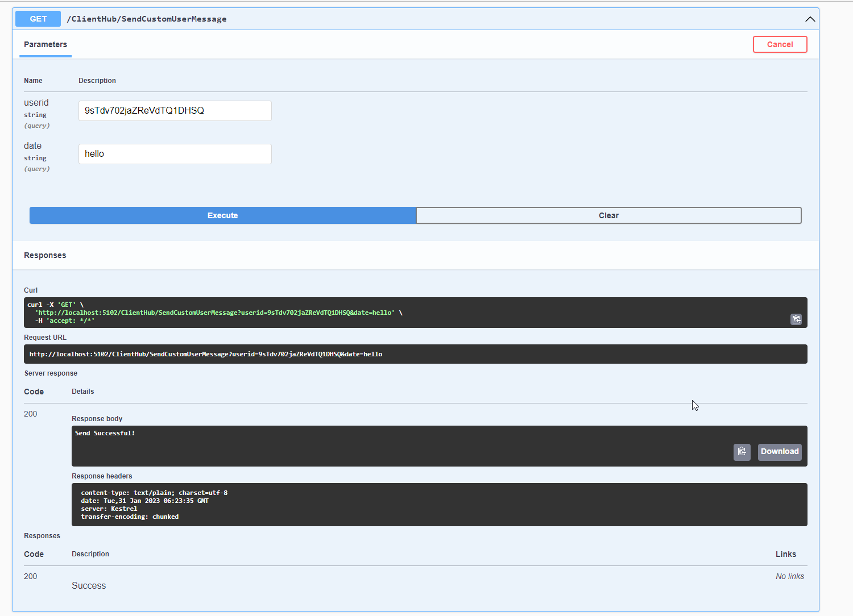853x616 pixels.
Task: Download the response body
Action: pyautogui.click(x=780, y=452)
